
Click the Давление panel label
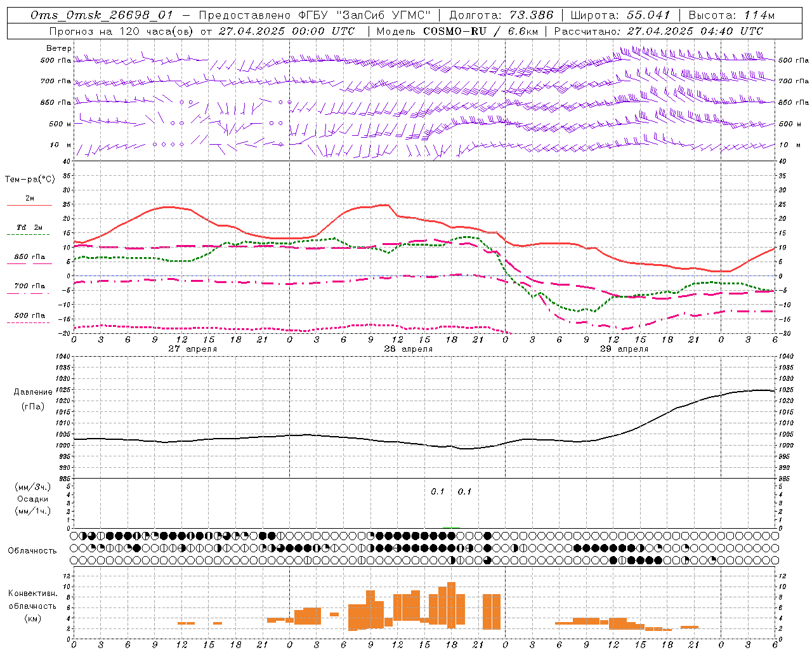33,392
